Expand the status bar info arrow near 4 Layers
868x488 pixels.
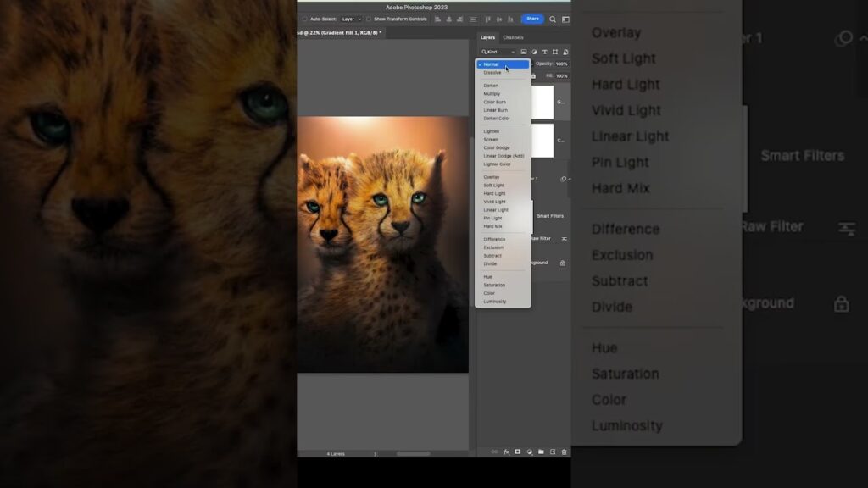[x=375, y=454]
